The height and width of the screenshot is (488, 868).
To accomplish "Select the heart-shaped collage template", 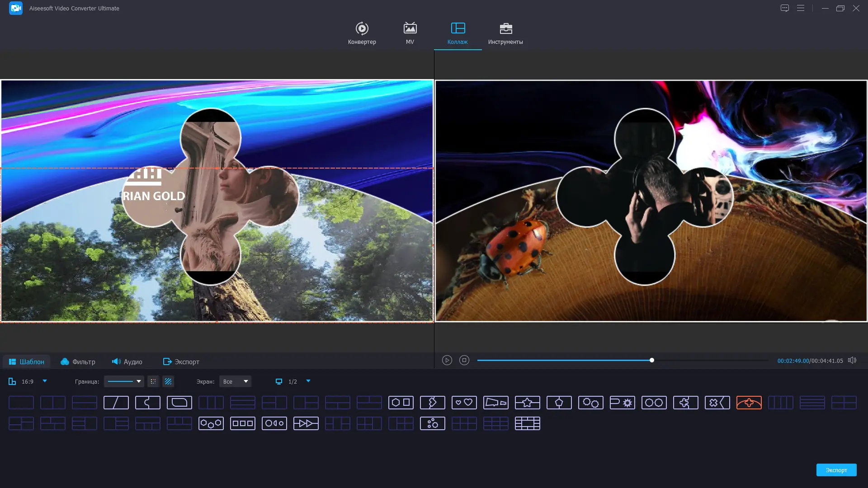I will point(464,403).
